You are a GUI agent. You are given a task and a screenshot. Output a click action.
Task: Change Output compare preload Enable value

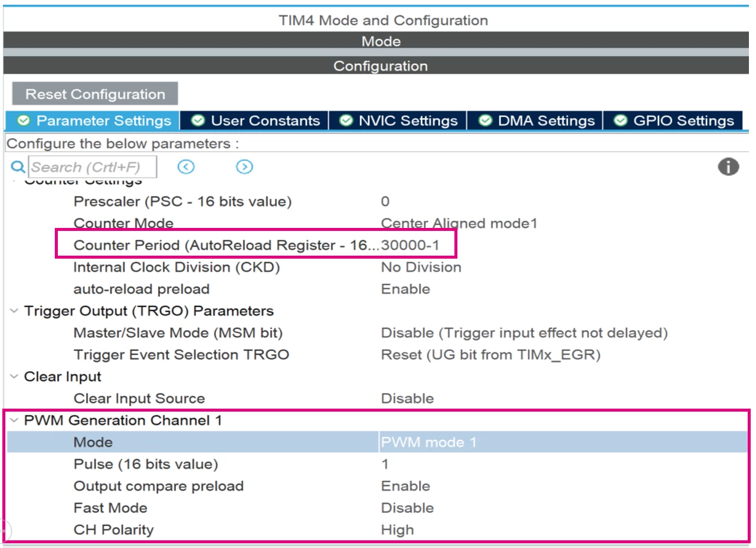pyautogui.click(x=405, y=486)
